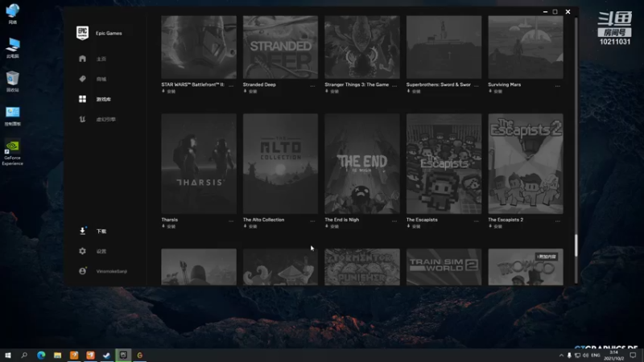
Task: Select the Tropico cover thumbnail
Action: 526,267
